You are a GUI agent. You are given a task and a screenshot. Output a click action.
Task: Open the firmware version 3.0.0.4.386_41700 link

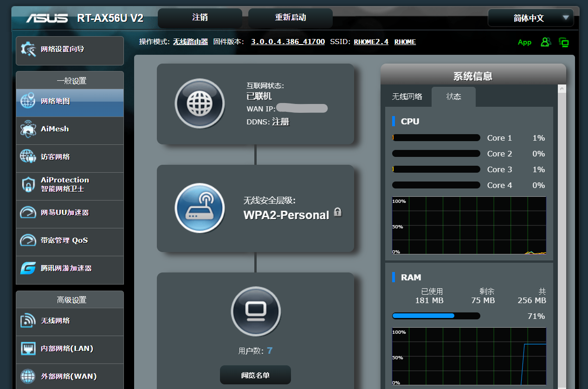[288, 42]
